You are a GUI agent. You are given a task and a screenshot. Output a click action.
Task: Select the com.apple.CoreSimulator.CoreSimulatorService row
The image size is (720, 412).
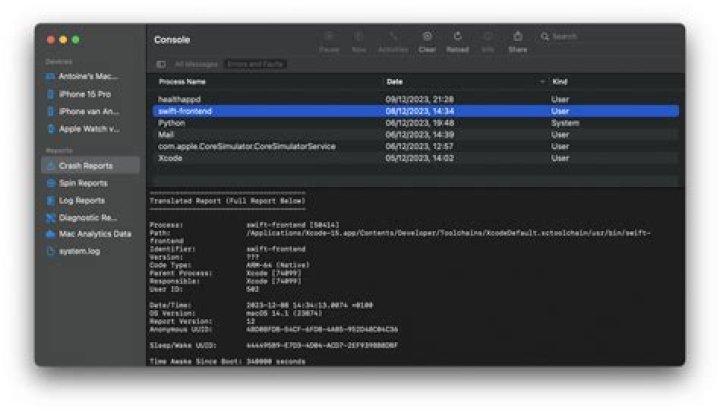[416, 146]
